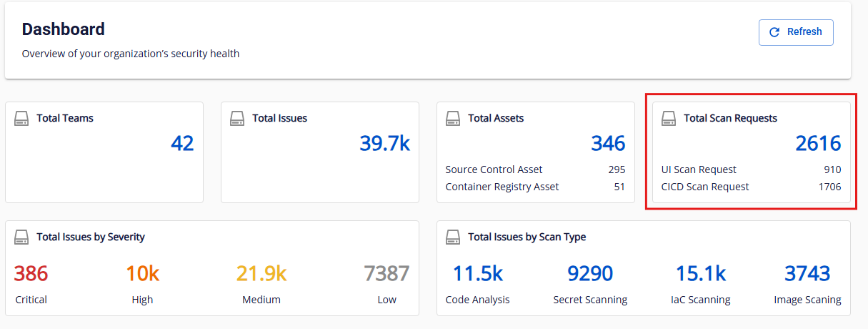Click the Container Registry Asset row
This screenshot has height=329, width=868.
(x=535, y=187)
